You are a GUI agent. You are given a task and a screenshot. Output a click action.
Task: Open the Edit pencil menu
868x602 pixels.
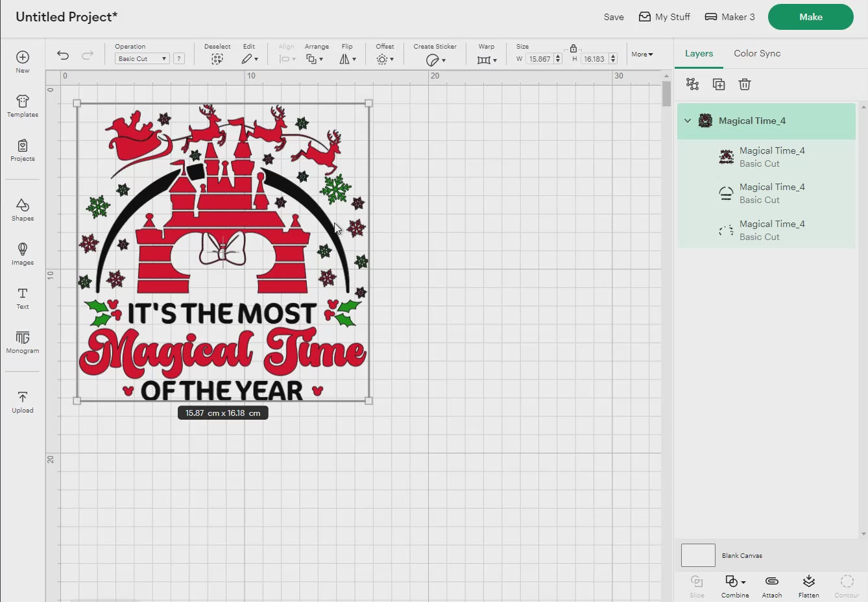[250, 59]
